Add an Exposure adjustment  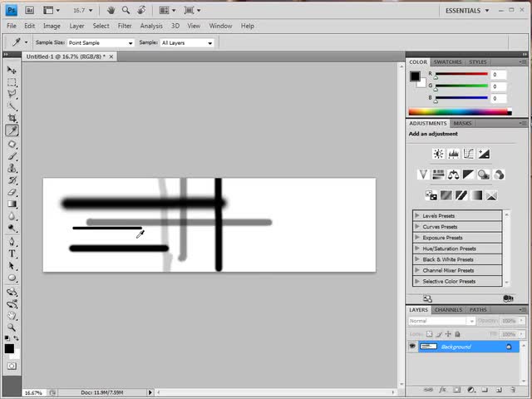tap(484, 154)
